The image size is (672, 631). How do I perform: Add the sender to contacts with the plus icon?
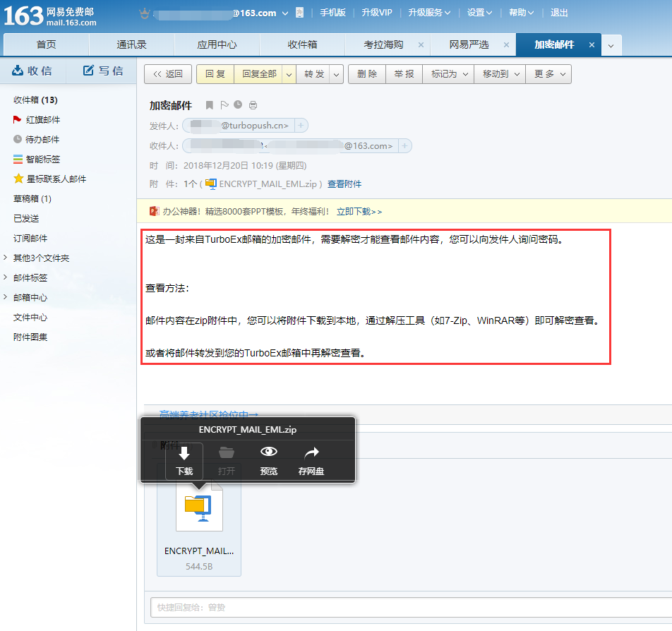[301, 126]
